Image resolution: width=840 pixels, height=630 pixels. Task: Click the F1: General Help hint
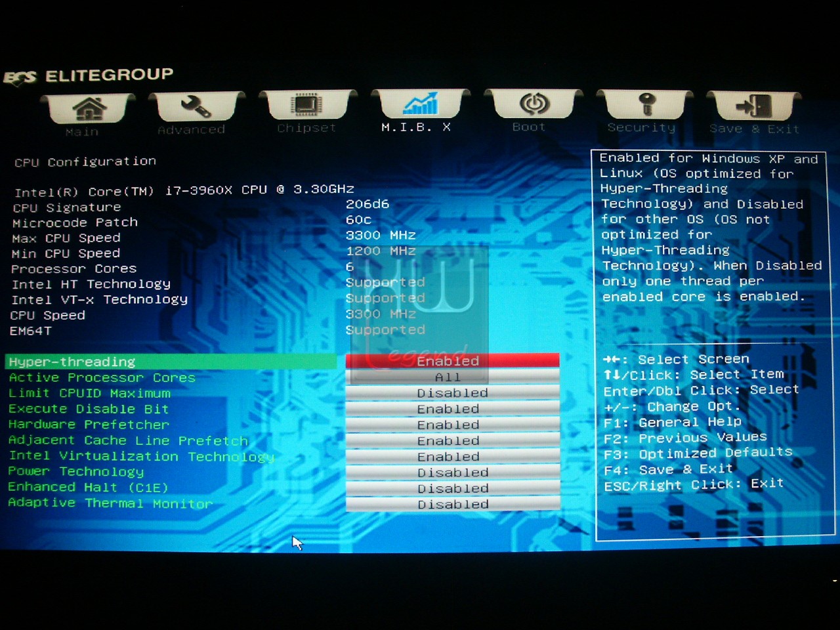coord(673,422)
